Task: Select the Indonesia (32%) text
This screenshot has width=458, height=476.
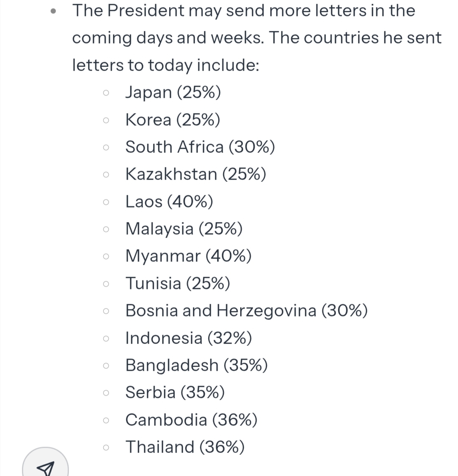Action: [188, 338]
